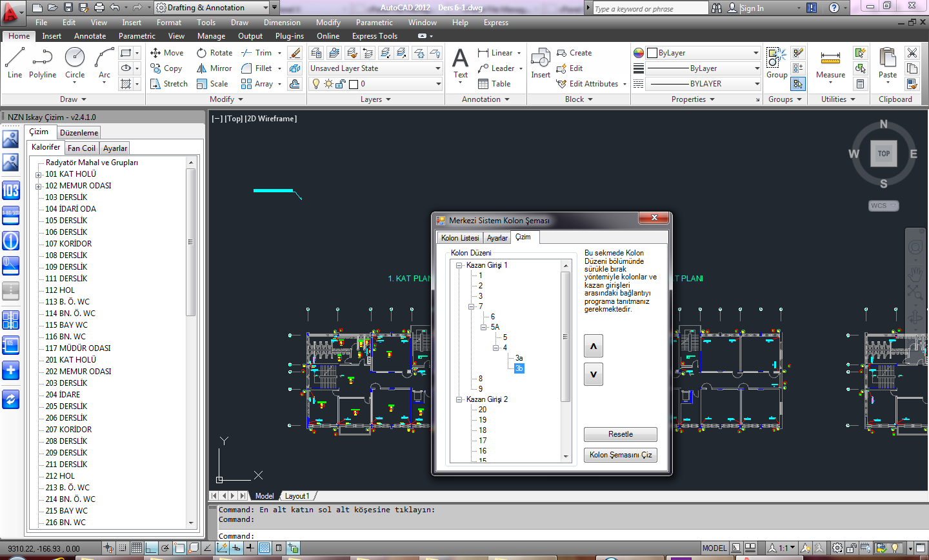Switch to the Kolon Listesi tab
929x560 pixels.
coord(460,238)
